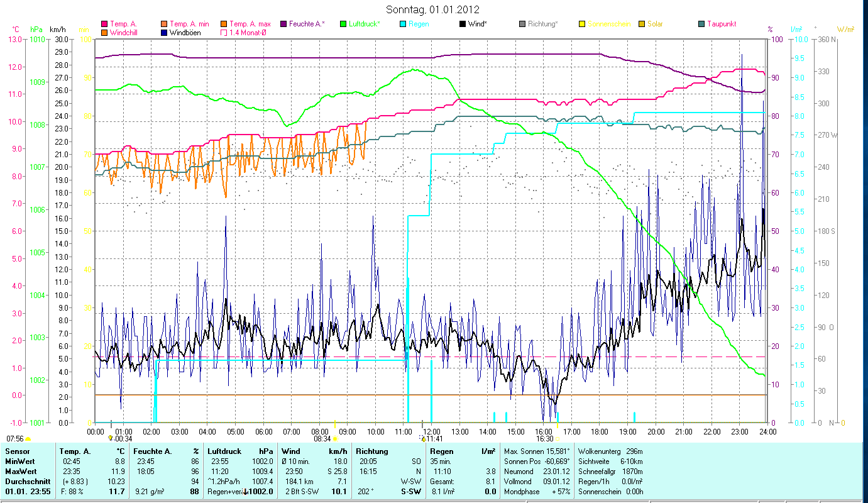The width and height of the screenshot is (868, 503).
Task: Click the Temp. A. min legend label
Action: tap(190, 24)
